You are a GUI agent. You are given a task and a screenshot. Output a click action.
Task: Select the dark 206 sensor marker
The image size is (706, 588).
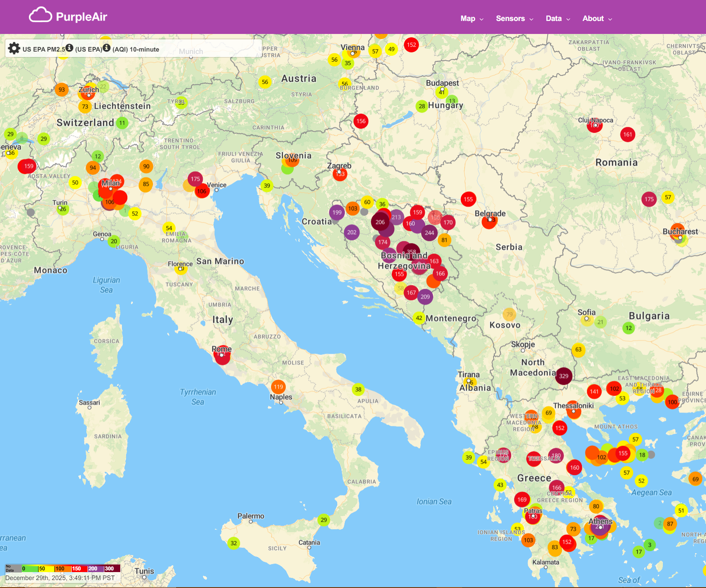(380, 222)
